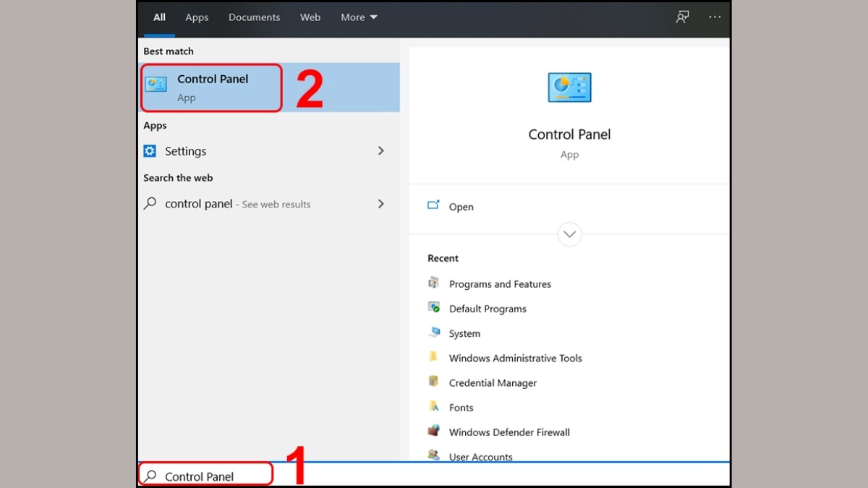Click the Open icon in preview pane
This screenshot has width=868, height=488.
[x=433, y=205]
